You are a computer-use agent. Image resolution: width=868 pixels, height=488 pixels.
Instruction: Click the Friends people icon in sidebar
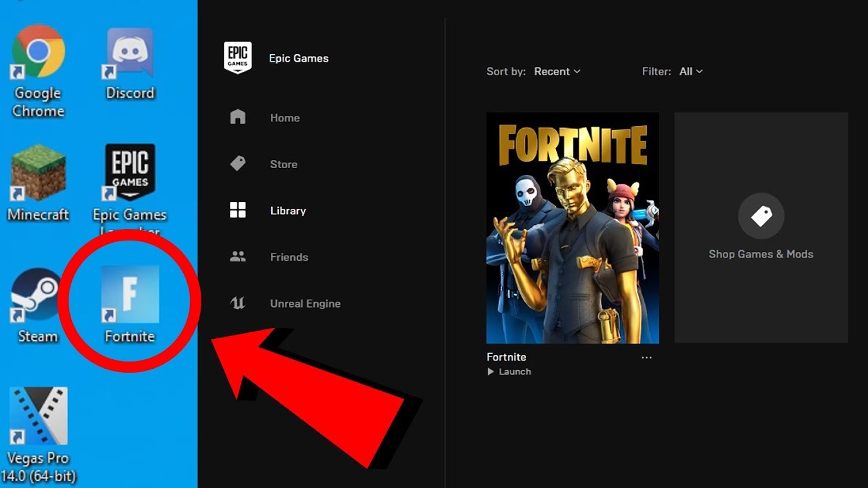tap(238, 257)
